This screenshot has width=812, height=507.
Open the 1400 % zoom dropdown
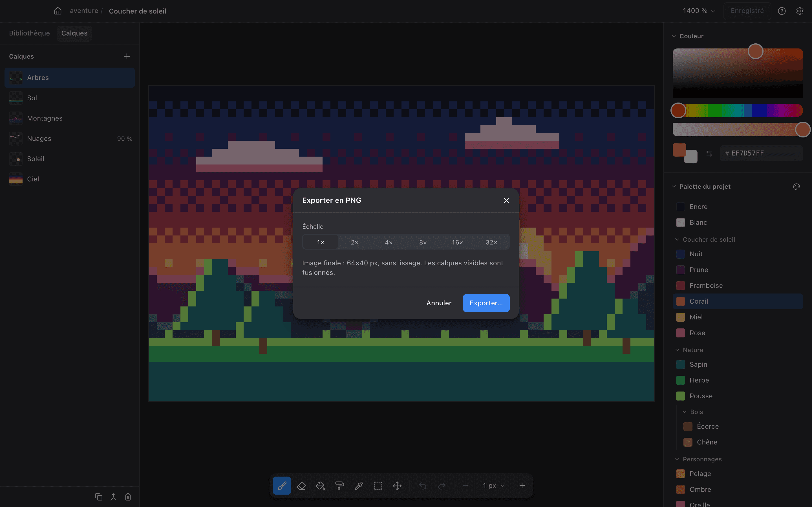[699, 11]
